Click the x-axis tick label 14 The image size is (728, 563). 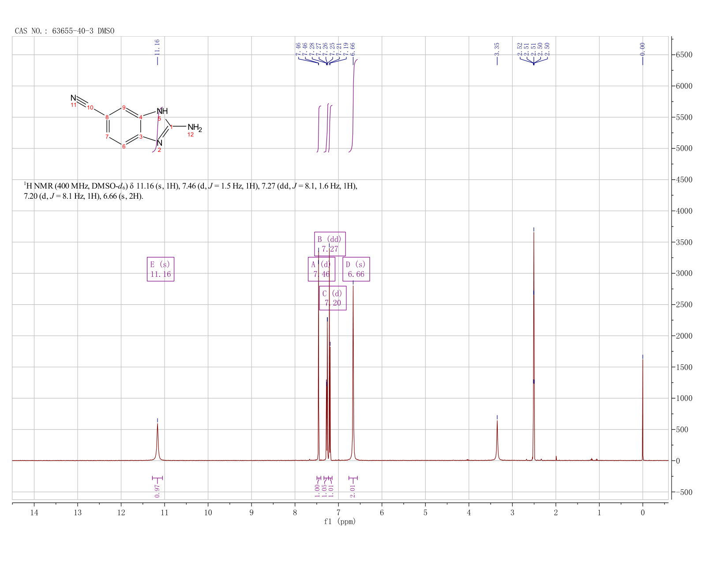tap(34, 513)
